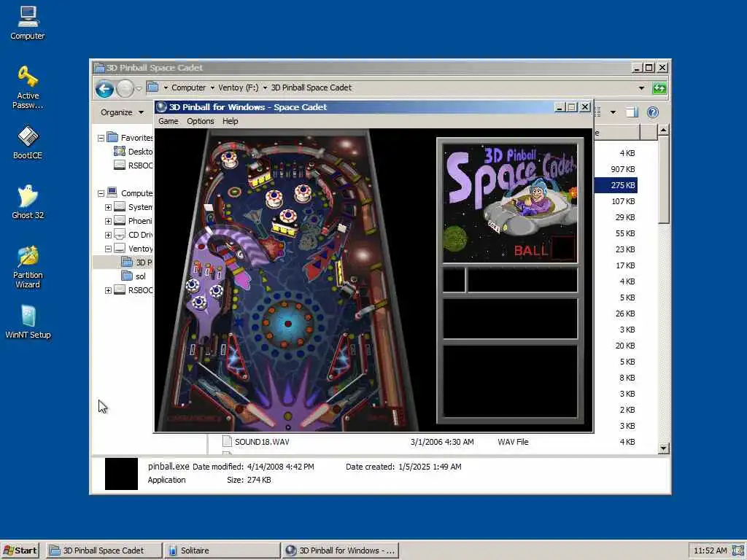Click the folder icon in address bar
The height and width of the screenshot is (560, 747).
tap(152, 87)
